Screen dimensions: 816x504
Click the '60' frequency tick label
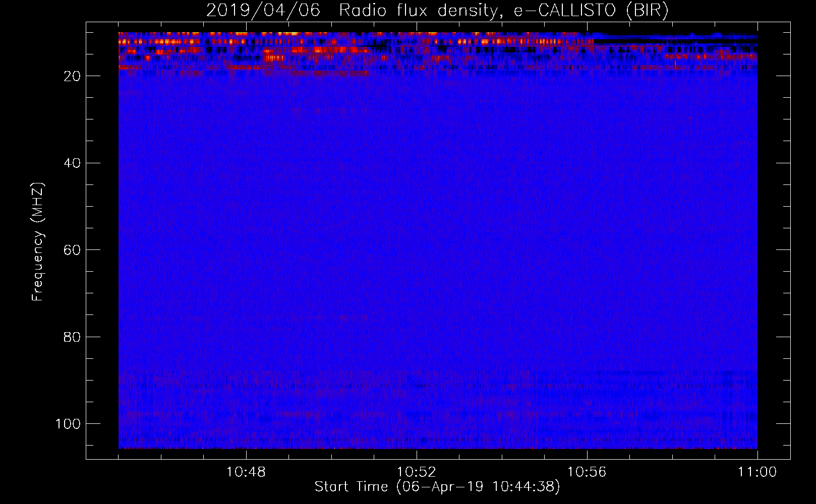pos(72,250)
